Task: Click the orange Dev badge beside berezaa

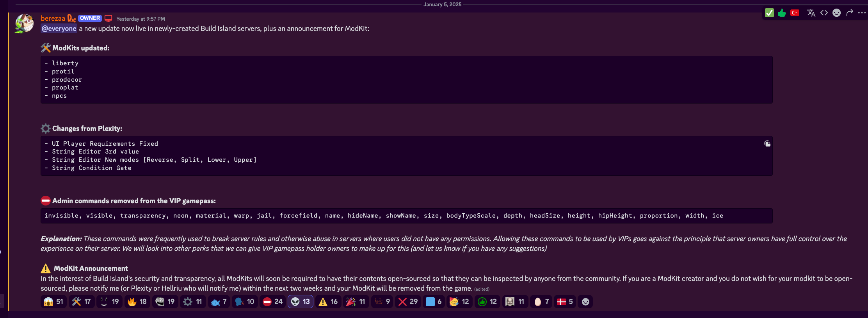Action: point(71,18)
